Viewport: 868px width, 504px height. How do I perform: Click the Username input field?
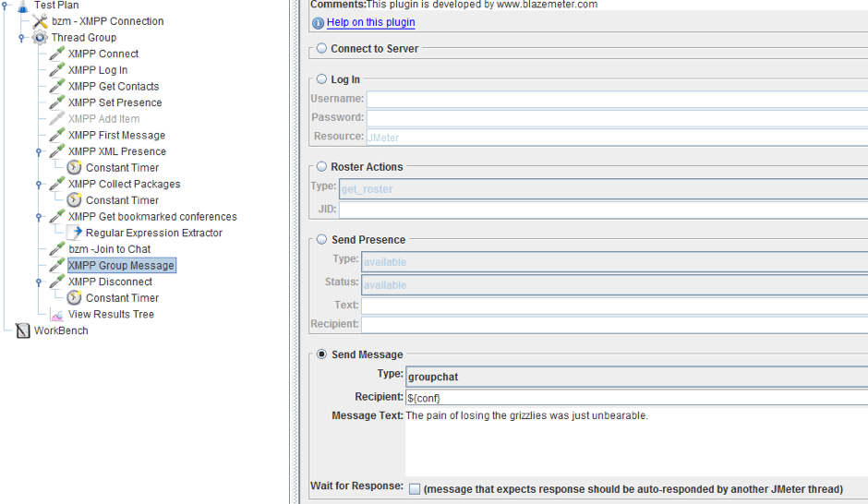click(x=617, y=99)
